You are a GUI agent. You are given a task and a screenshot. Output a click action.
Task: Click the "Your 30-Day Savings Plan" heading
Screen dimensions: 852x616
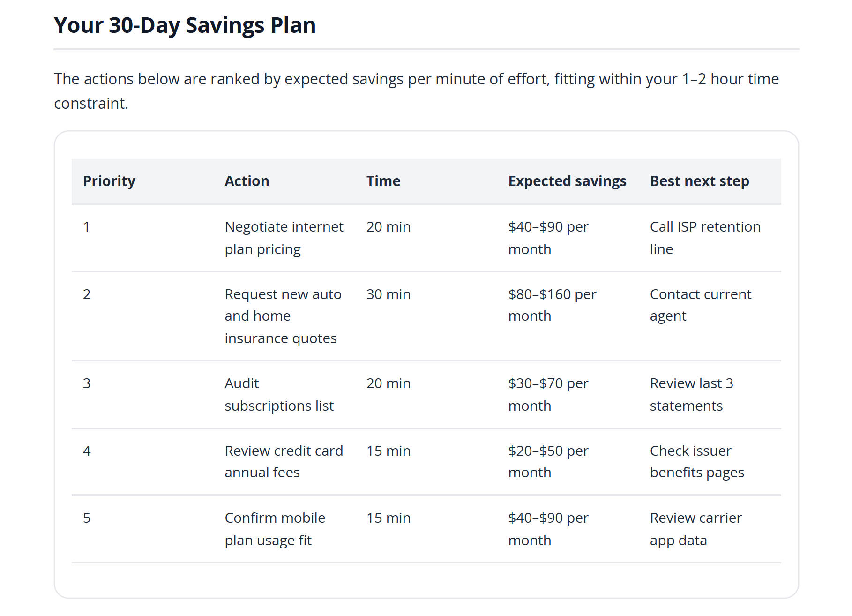click(185, 25)
